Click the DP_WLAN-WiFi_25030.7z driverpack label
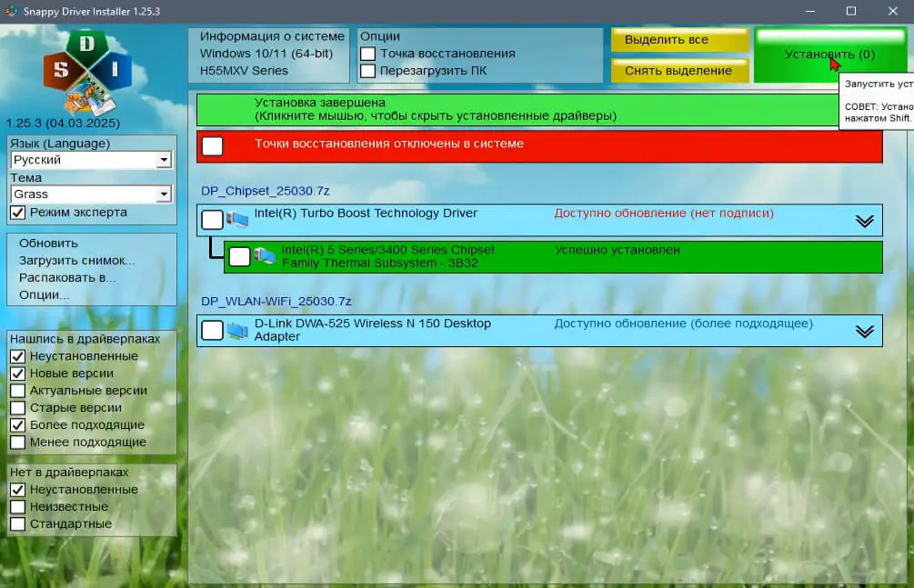 coord(276,302)
